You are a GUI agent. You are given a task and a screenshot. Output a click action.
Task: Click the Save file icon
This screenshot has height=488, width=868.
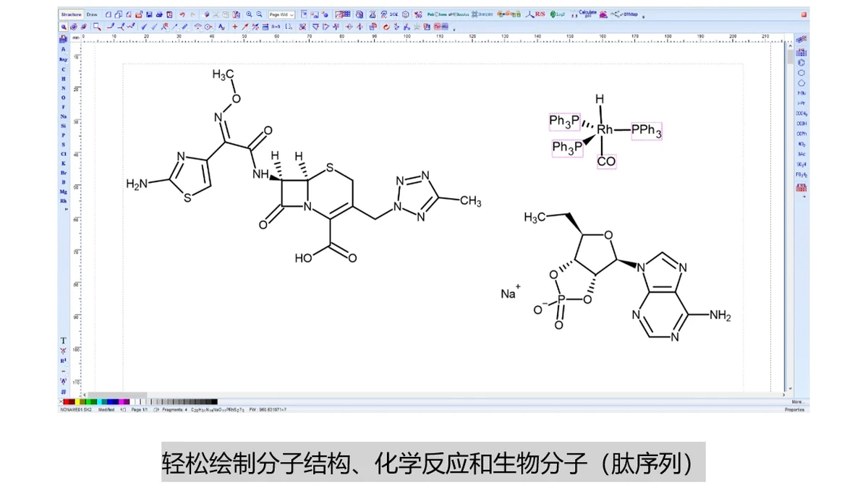pos(149,14)
